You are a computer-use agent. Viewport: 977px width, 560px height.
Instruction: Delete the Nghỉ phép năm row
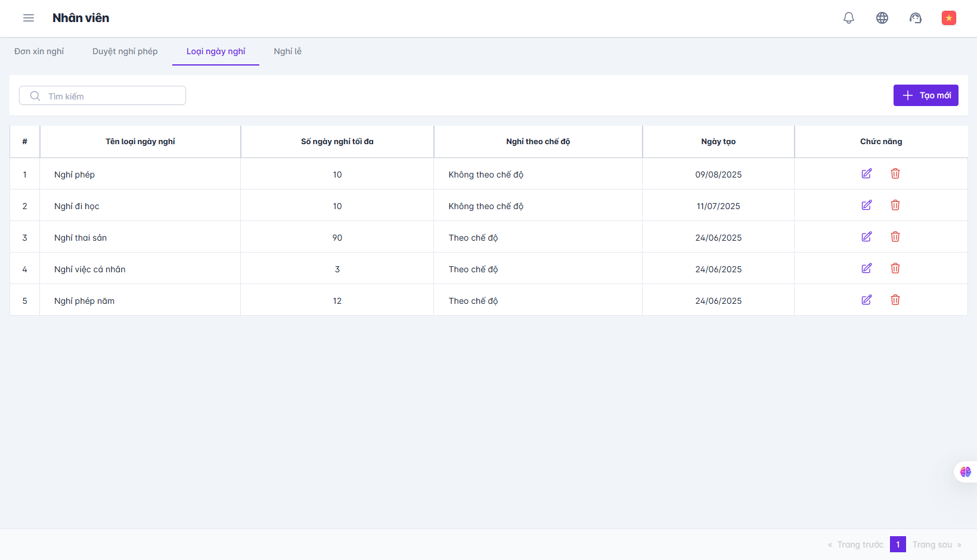[895, 300]
